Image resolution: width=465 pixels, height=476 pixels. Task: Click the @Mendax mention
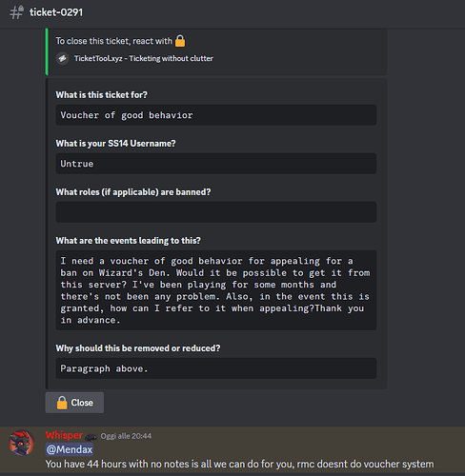(x=70, y=449)
